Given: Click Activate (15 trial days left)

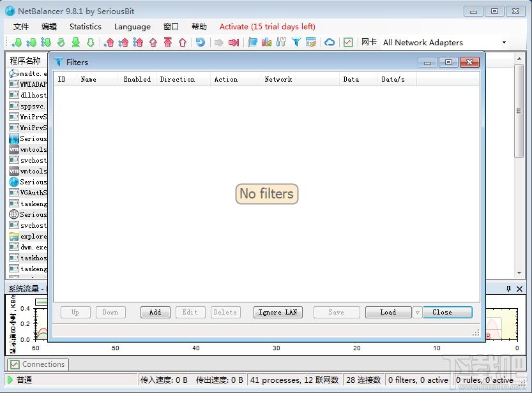Looking at the screenshot, I should (268, 26).
